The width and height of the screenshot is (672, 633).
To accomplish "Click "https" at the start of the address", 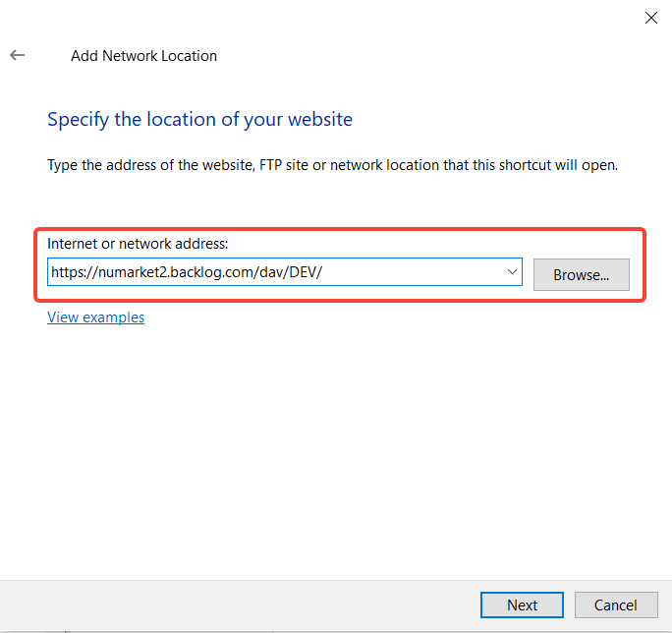I will (x=68, y=272).
